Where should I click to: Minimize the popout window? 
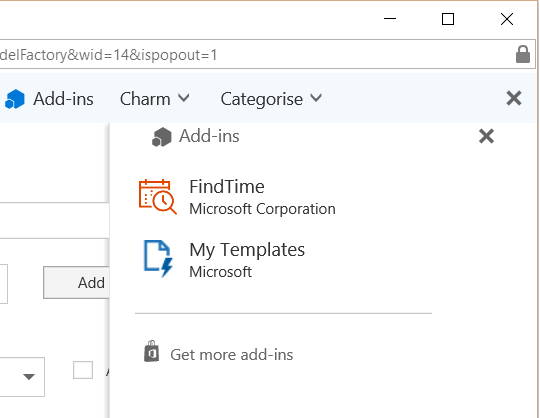[x=390, y=19]
